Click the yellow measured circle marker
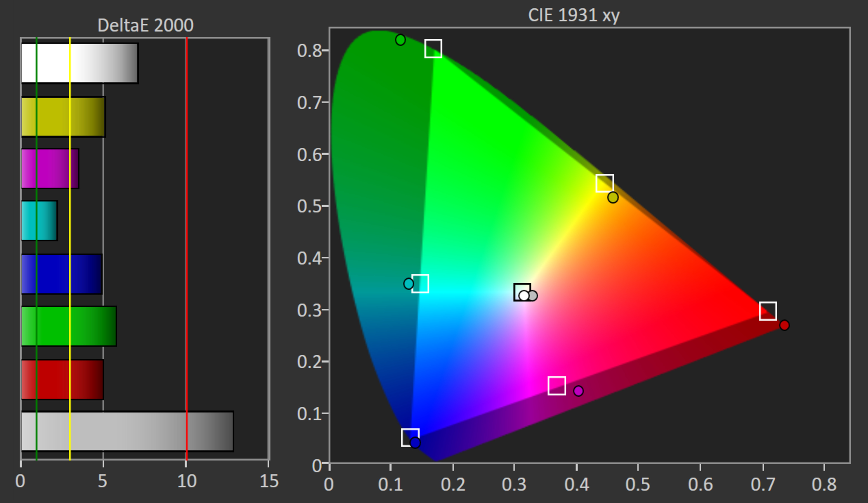 (x=613, y=198)
